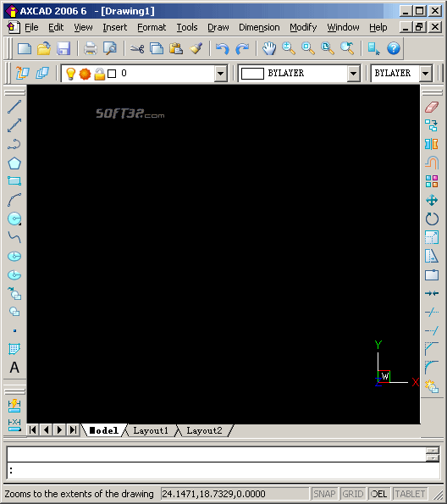Select the Offset tool
Image resolution: width=447 pixels, height=504 pixels.
click(432, 163)
